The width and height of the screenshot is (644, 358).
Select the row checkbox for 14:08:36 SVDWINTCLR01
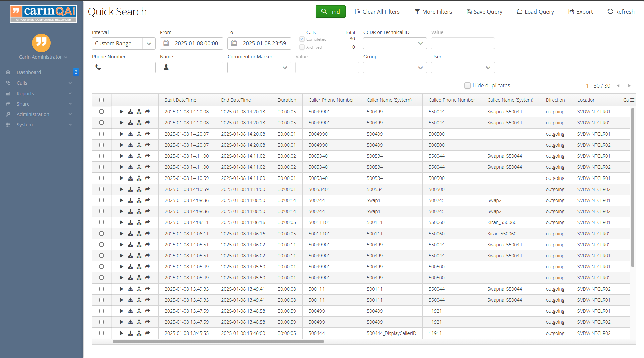[x=101, y=200]
